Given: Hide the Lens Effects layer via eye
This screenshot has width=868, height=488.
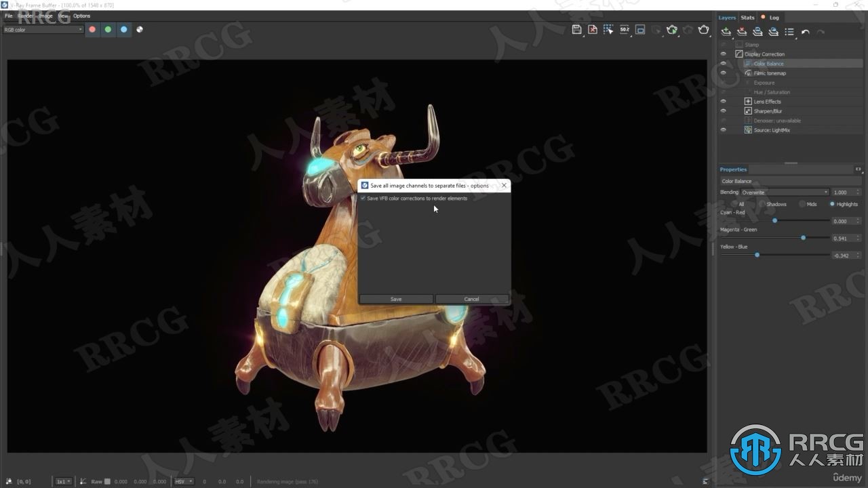Looking at the screenshot, I should tap(723, 102).
